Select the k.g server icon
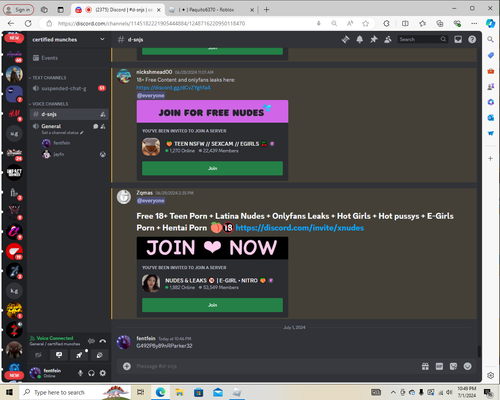This screenshot has height=400, width=500. point(14,291)
